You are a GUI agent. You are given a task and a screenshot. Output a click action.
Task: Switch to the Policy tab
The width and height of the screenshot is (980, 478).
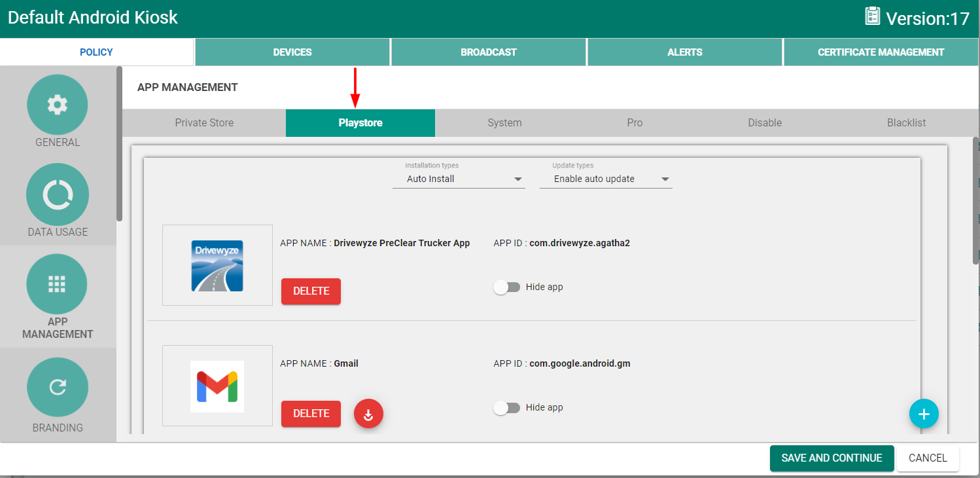coord(97,52)
